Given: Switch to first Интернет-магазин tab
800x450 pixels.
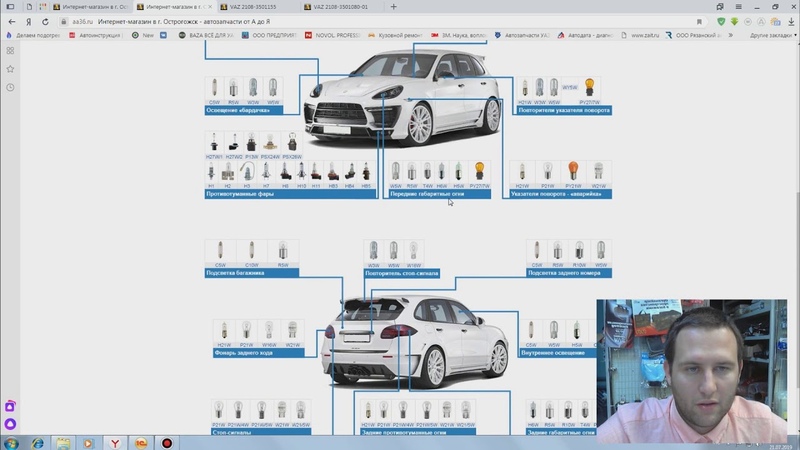Looking at the screenshot, I should click(x=91, y=7).
